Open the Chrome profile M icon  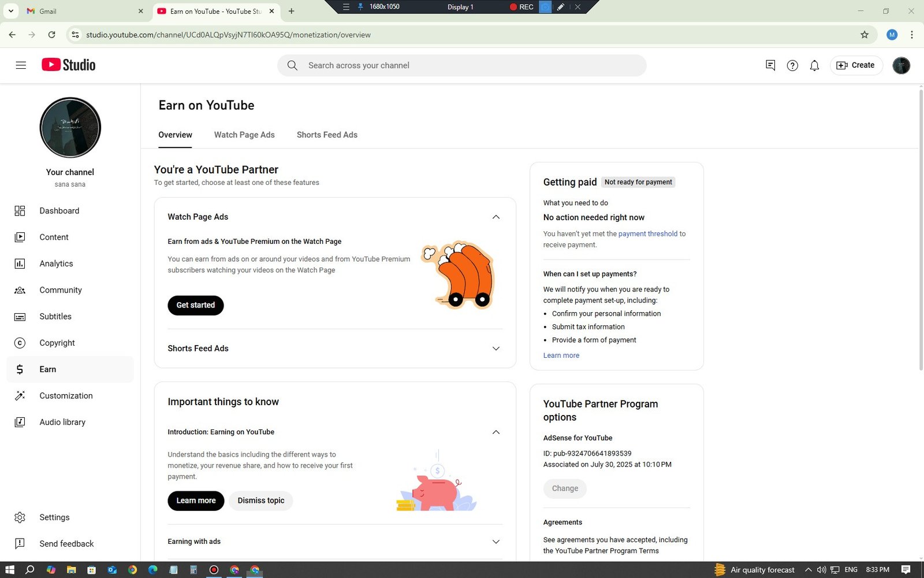(x=892, y=35)
